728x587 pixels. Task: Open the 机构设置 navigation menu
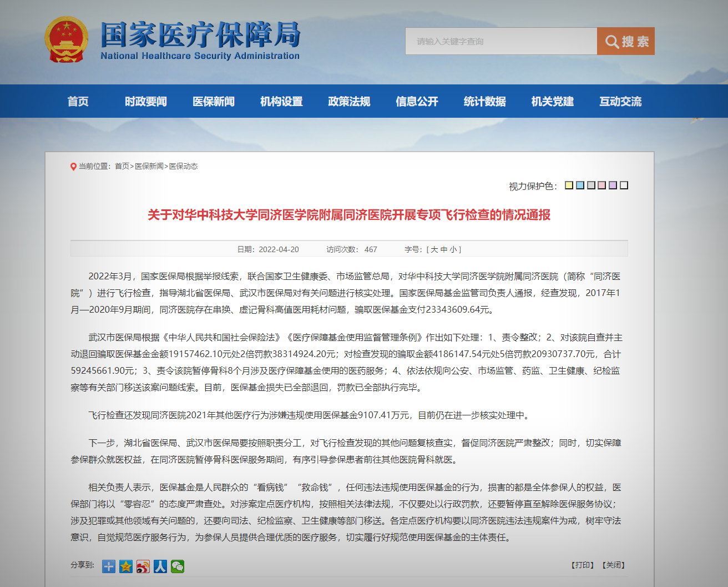point(281,101)
